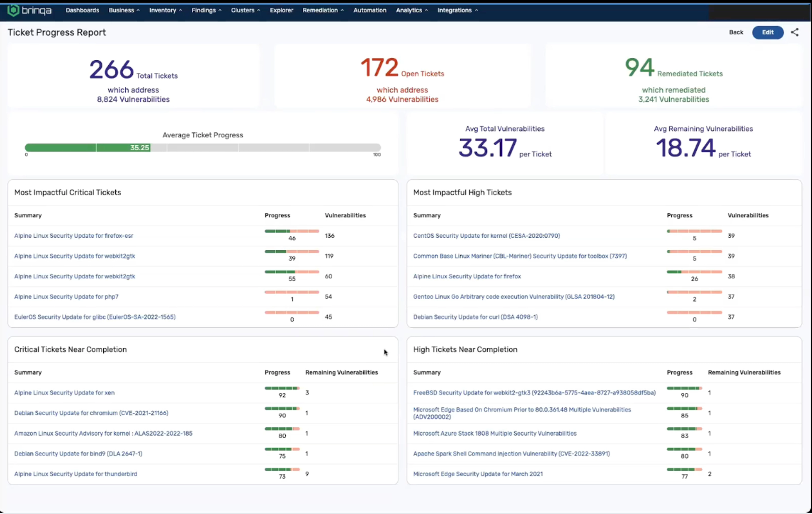Expand the Integrations menu
The height and width of the screenshot is (514, 812).
[x=457, y=10]
